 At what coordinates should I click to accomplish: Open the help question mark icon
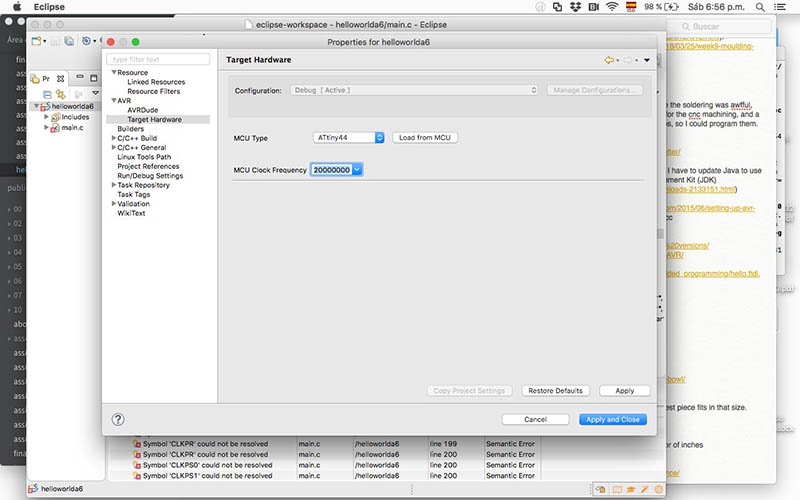(118, 419)
